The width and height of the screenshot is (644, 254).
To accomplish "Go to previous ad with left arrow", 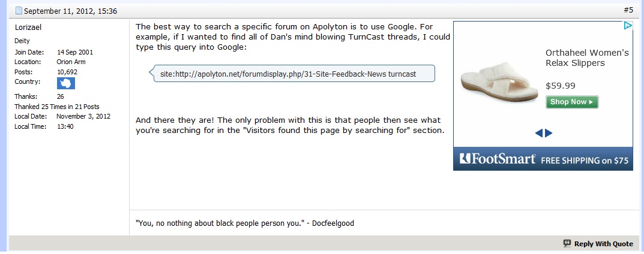I will point(538,133).
